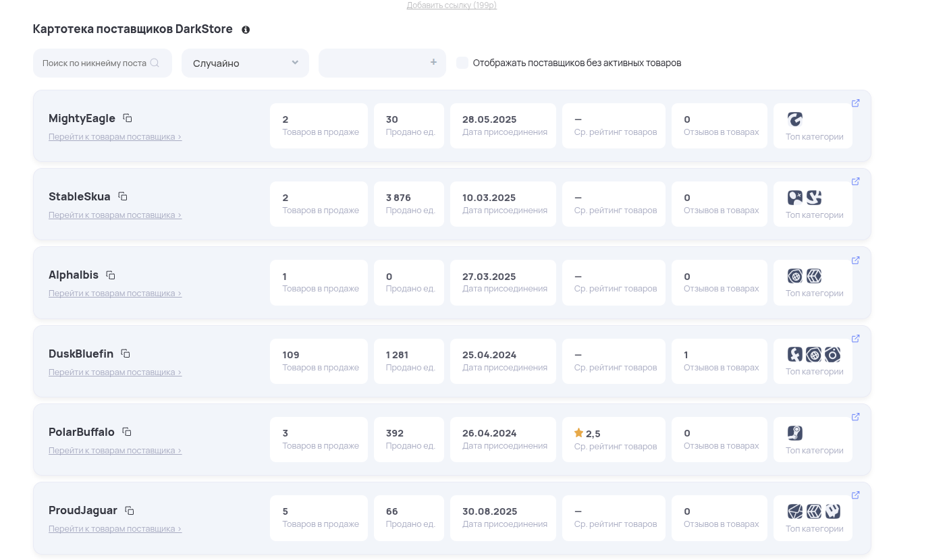949x560 pixels.
Task: Copy the MightyEagle nickname
Action: (128, 118)
